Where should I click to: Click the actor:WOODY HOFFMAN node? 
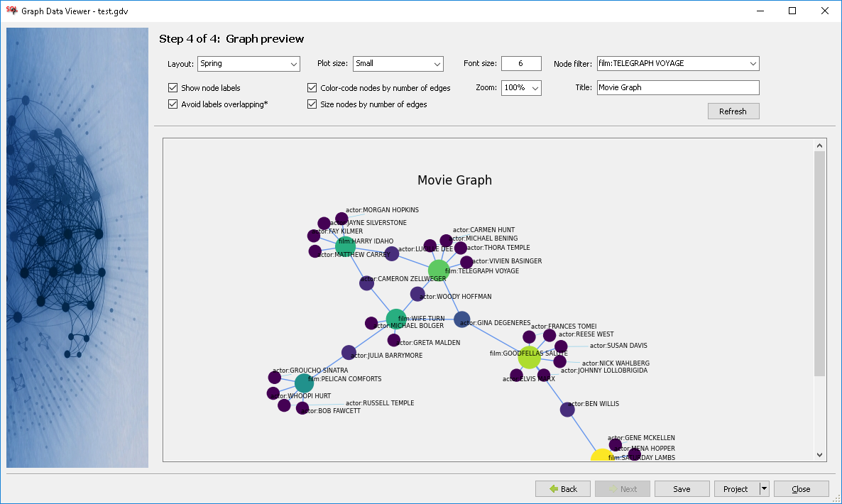[x=417, y=294]
